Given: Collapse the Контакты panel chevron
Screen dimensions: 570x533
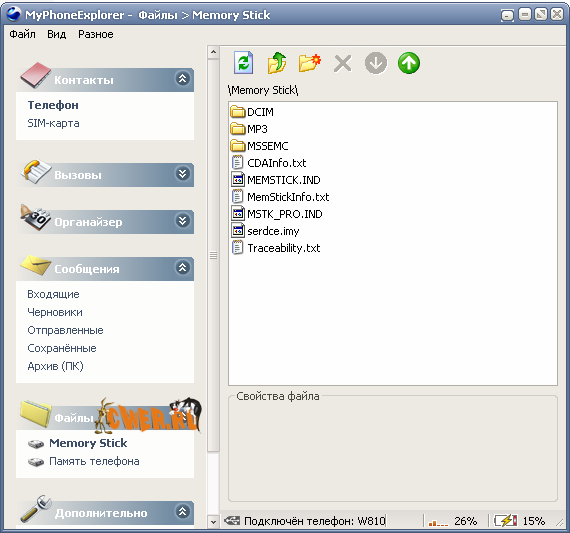Looking at the screenshot, I should pos(182,79).
